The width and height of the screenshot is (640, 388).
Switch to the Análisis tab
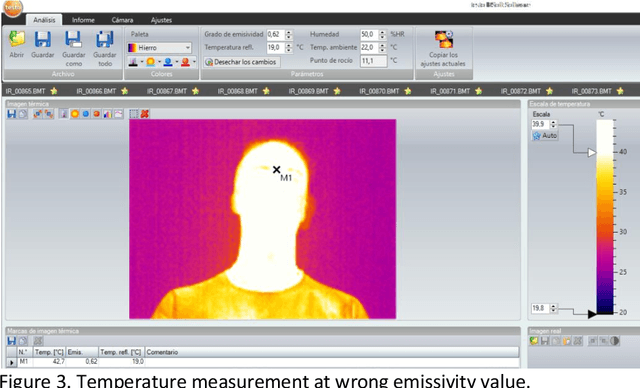tap(44, 20)
